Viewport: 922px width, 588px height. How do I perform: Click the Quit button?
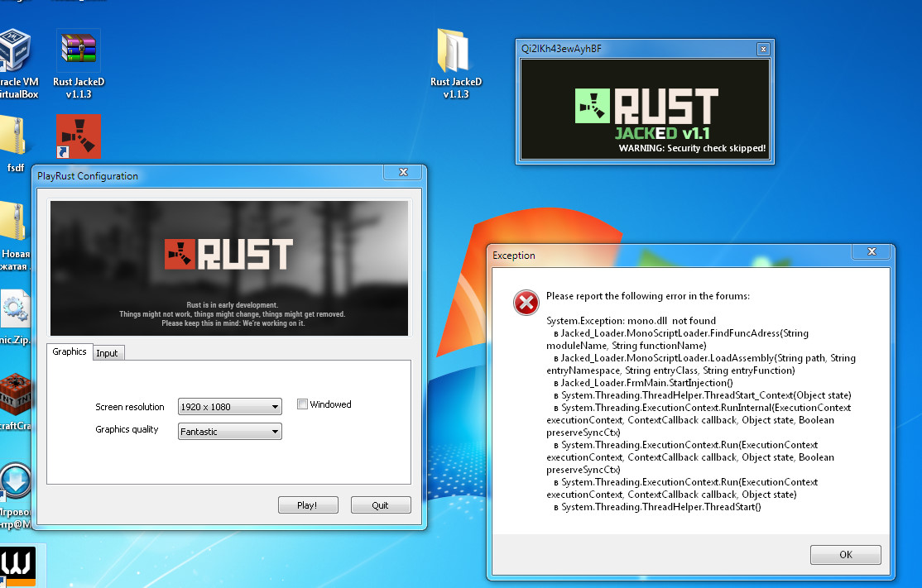381,505
